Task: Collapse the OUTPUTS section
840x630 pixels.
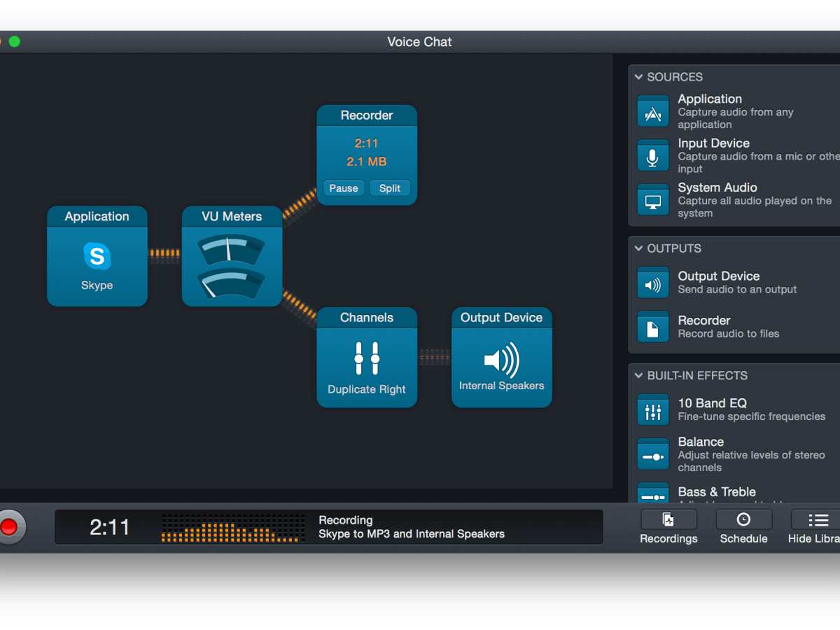Action: [x=638, y=248]
